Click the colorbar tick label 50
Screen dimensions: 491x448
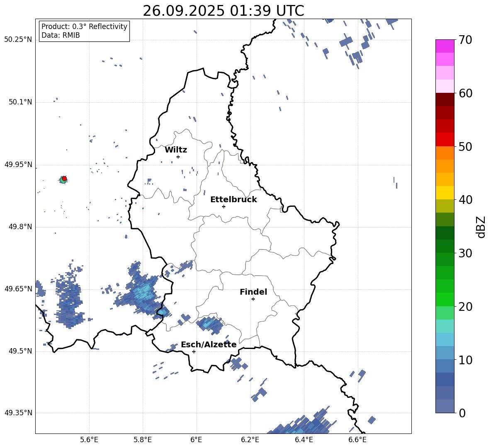[x=465, y=146]
